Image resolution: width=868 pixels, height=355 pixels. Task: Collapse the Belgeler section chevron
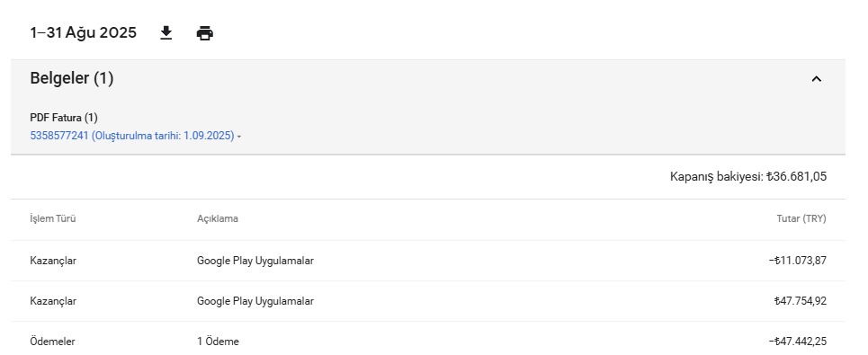coord(816,79)
